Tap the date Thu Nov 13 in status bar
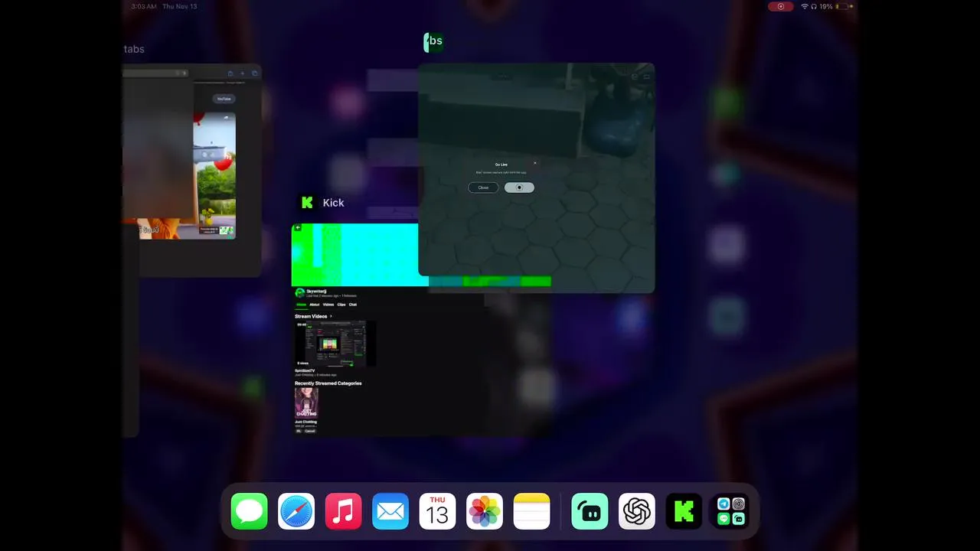Image resolution: width=980 pixels, height=551 pixels. pyautogui.click(x=179, y=6)
